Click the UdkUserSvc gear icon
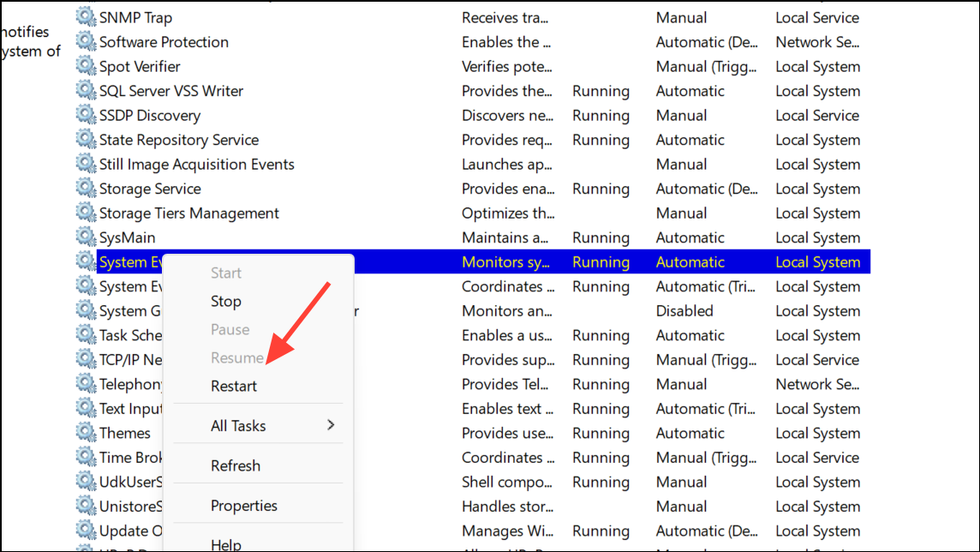980x552 pixels. pyautogui.click(x=86, y=481)
